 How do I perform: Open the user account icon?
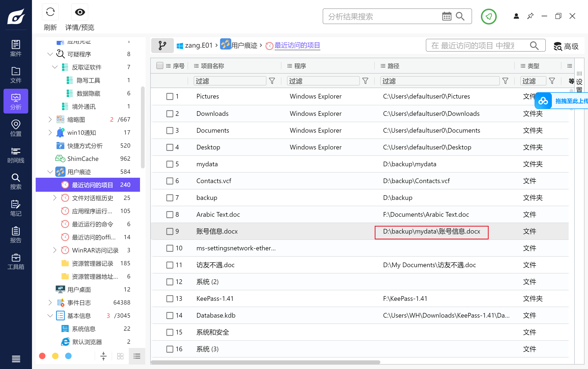516,16
